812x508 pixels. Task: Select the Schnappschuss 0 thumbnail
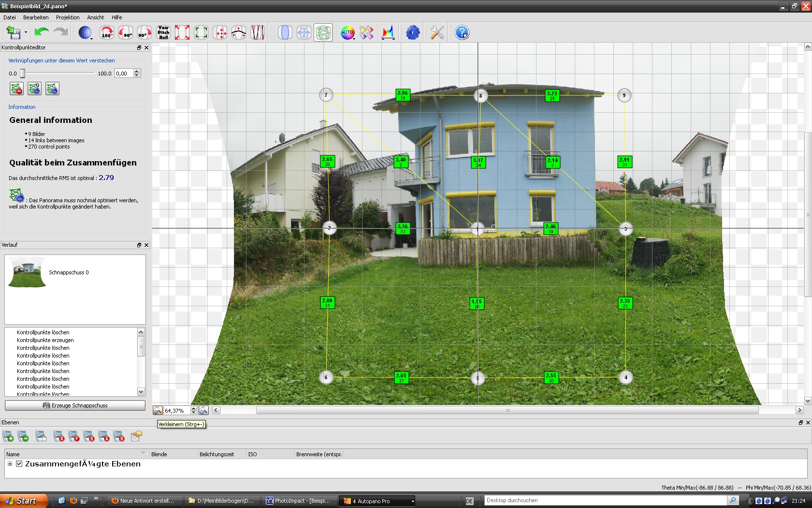pos(28,272)
